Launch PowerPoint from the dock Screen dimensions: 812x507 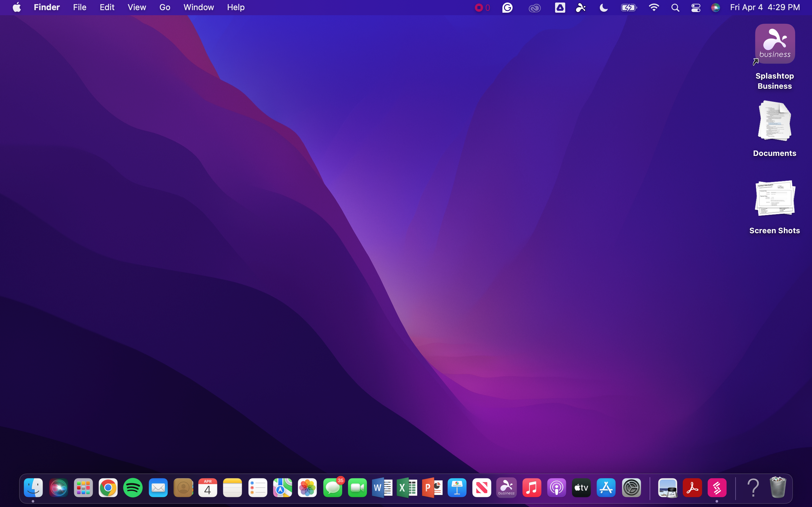click(x=432, y=488)
